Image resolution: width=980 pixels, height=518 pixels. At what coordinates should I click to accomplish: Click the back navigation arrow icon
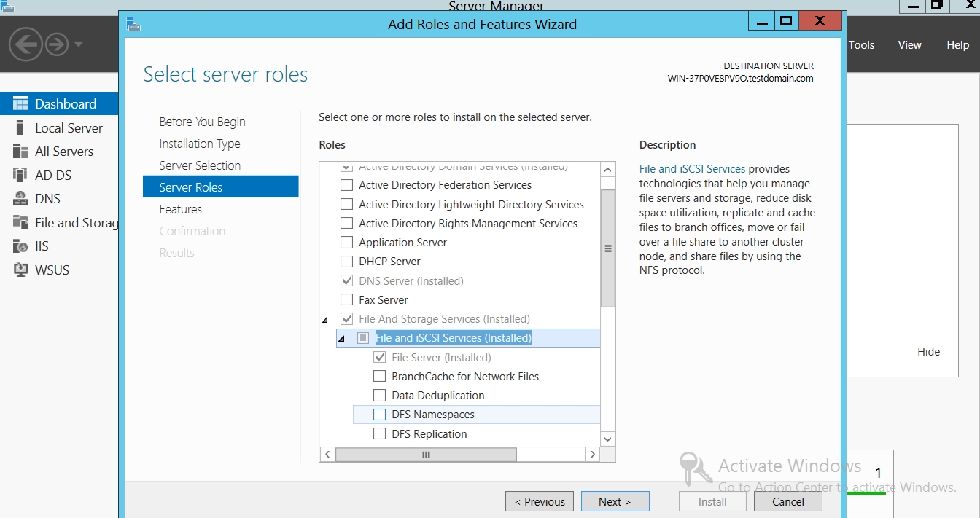tap(26, 44)
